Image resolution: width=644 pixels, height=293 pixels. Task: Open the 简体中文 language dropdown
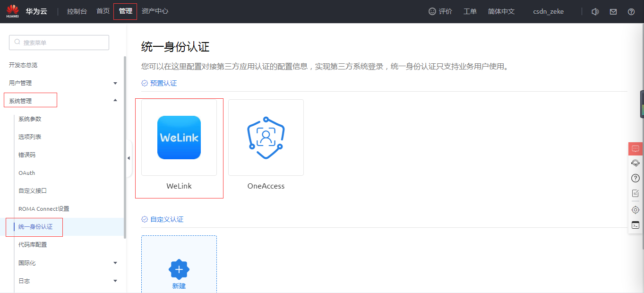(501, 11)
